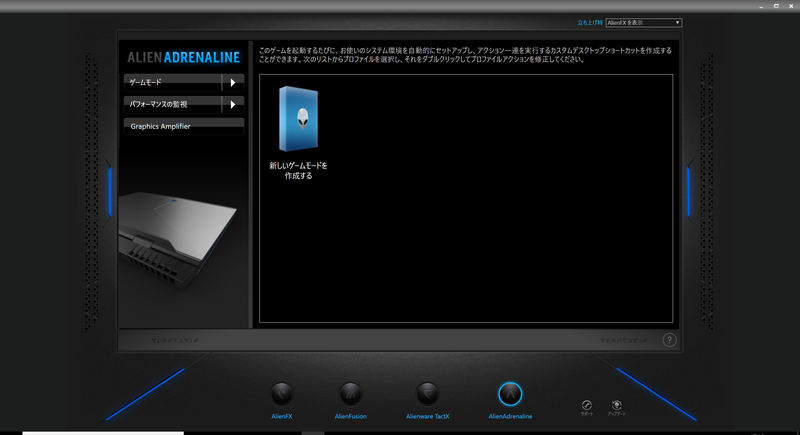Open the help question mark icon

pos(669,340)
